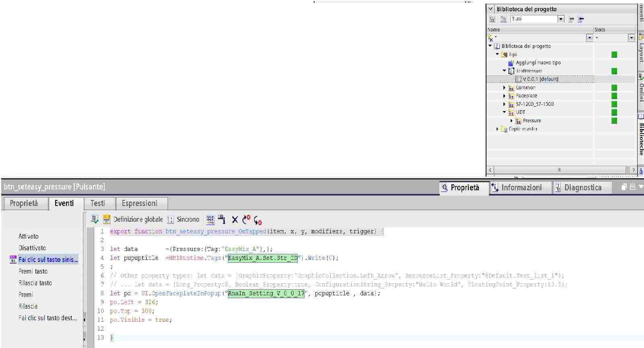Click the Aggiungi nuovo tipo entry
This screenshot has height=348, width=644.
tap(538, 63)
